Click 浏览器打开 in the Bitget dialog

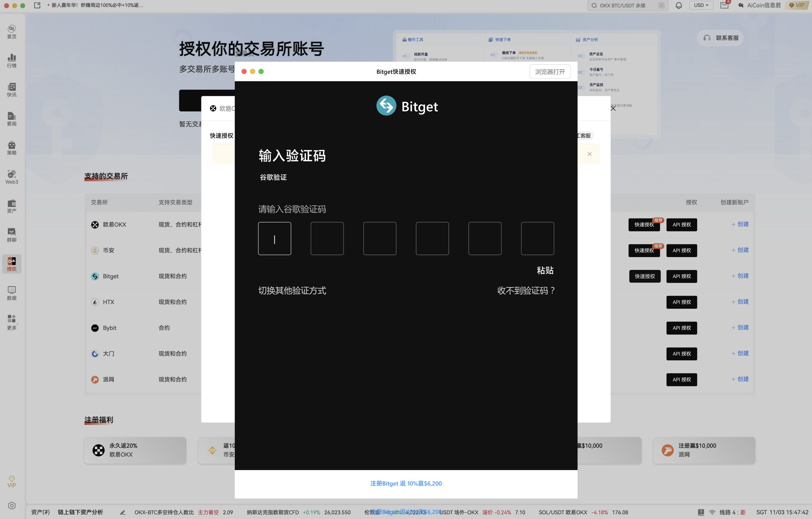point(550,71)
